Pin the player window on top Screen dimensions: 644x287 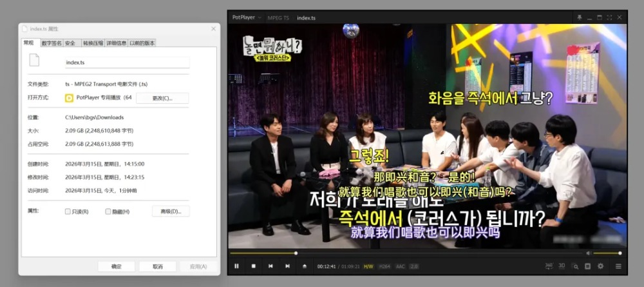click(x=580, y=17)
